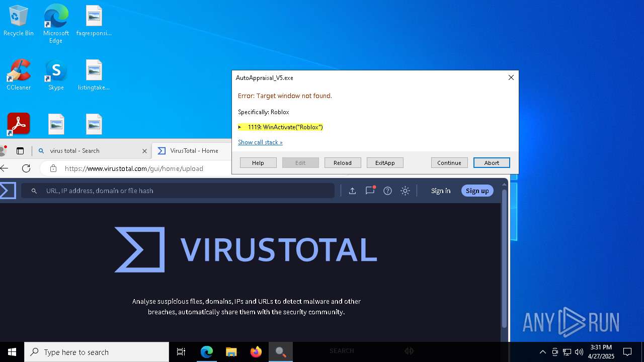Open CCleaner desktop shortcut

pyautogui.click(x=19, y=75)
